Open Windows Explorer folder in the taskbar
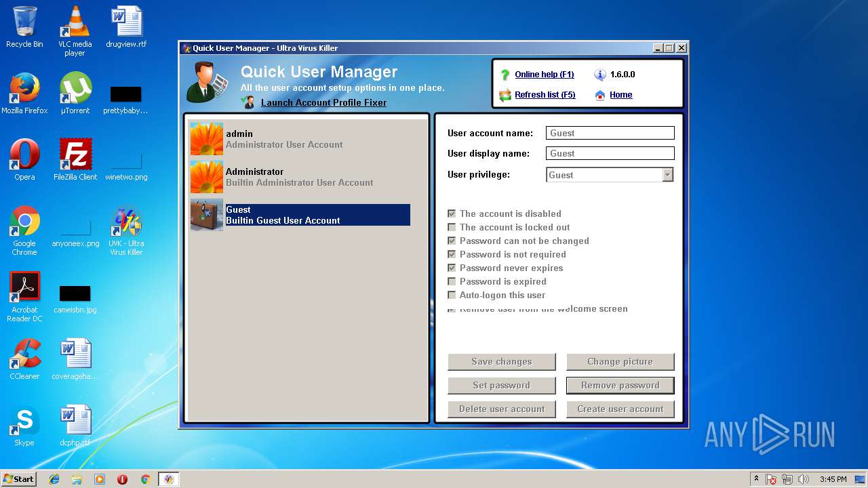Image resolution: width=868 pixels, height=488 pixels. (77, 479)
